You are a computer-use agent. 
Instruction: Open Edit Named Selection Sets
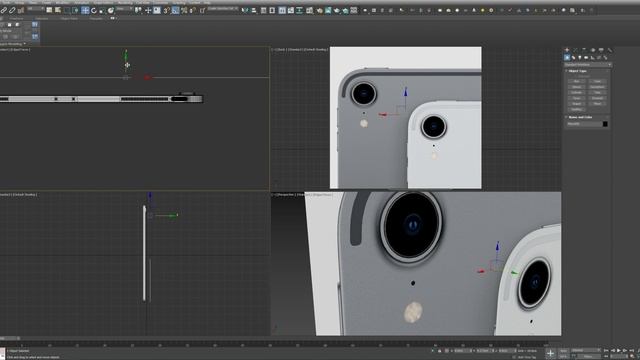click(x=202, y=10)
